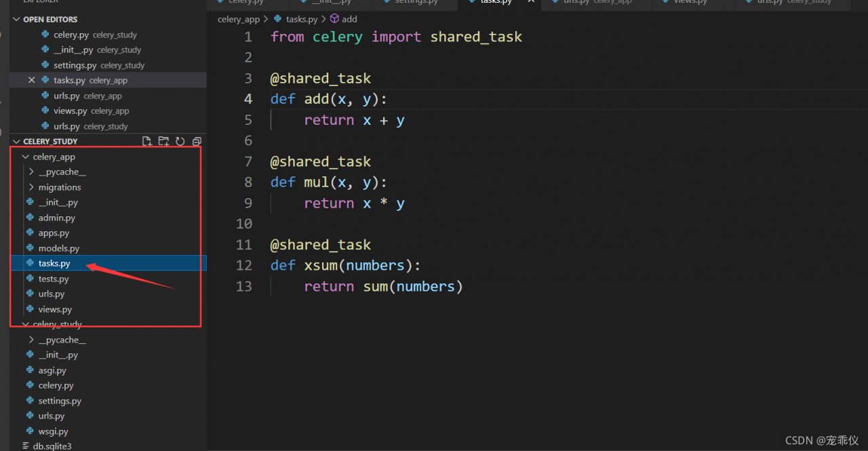The image size is (868, 451).
Task: Collapse all folders in explorer
Action: pos(197,141)
